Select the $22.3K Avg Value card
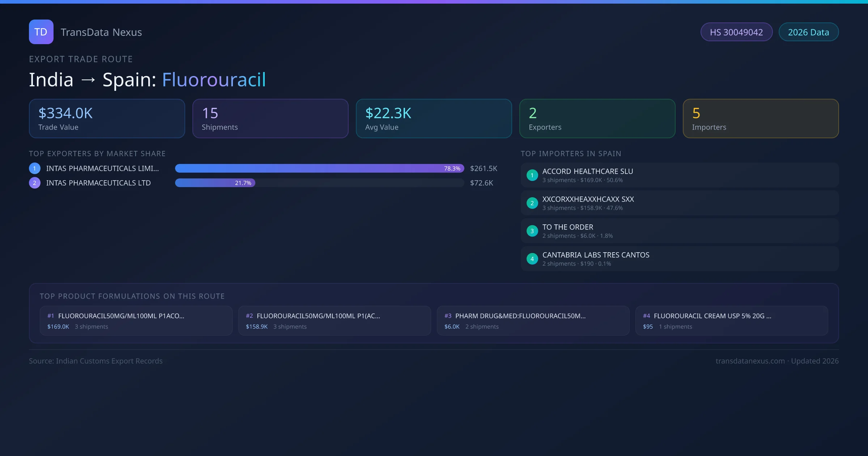Screen dimensions: 868x456 pyautogui.click(x=434, y=119)
